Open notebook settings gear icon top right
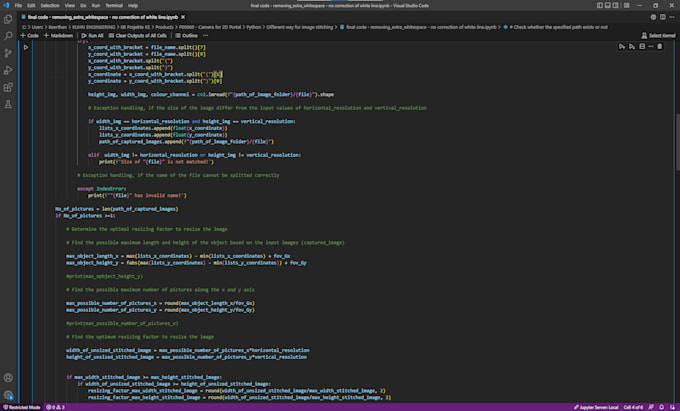 pyautogui.click(x=653, y=17)
